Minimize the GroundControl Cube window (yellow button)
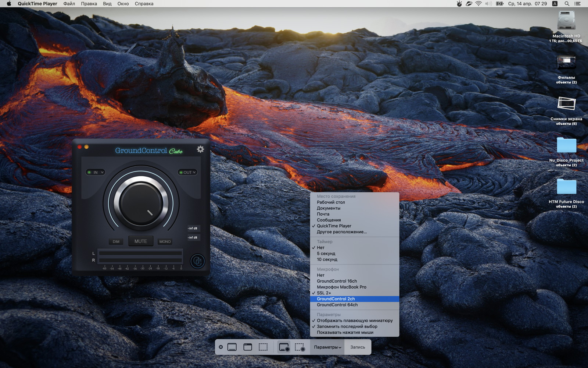588x368 pixels. pos(86,147)
